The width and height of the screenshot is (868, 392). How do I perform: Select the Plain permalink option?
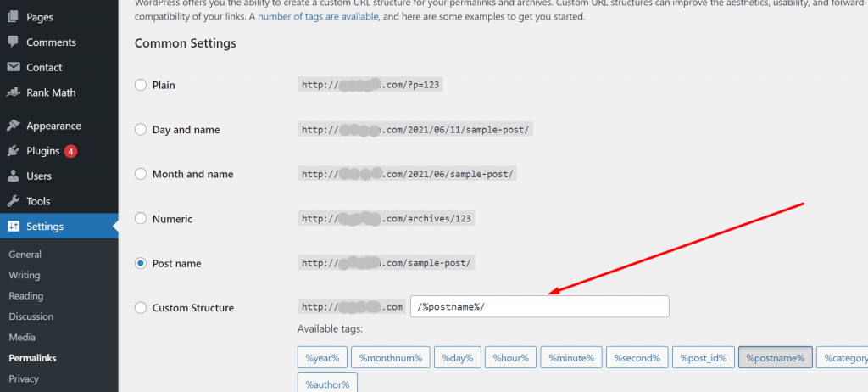coord(141,86)
